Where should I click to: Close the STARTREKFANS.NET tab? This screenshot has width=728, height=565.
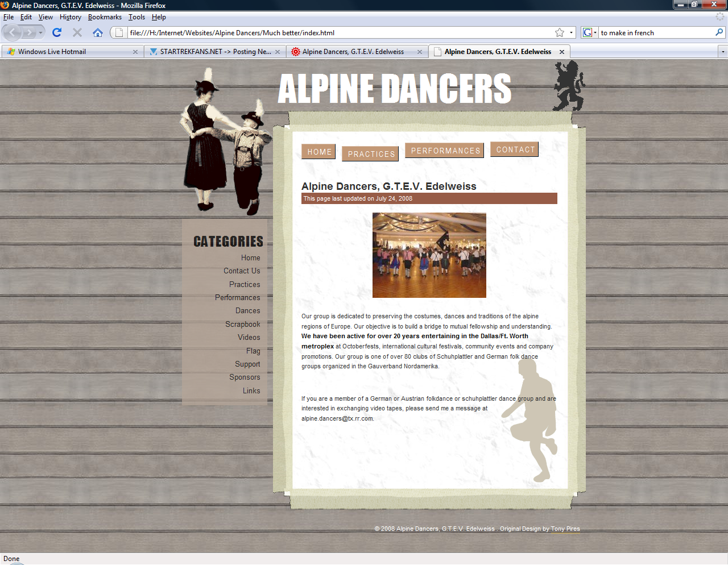coord(278,52)
